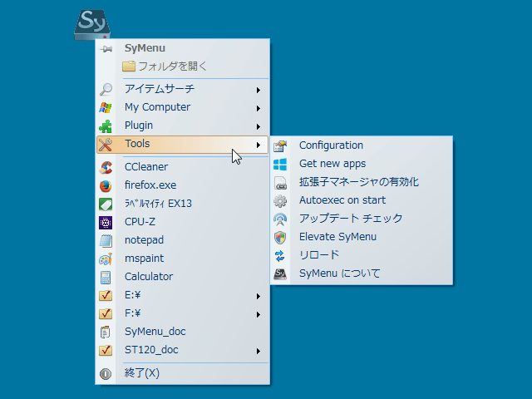
Task: Open the SyMenu_doc entry
Action: [183, 332]
